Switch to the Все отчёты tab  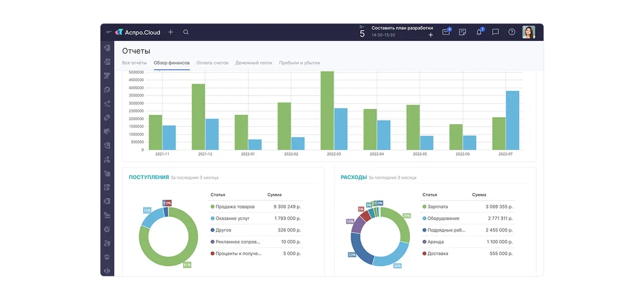tap(134, 63)
